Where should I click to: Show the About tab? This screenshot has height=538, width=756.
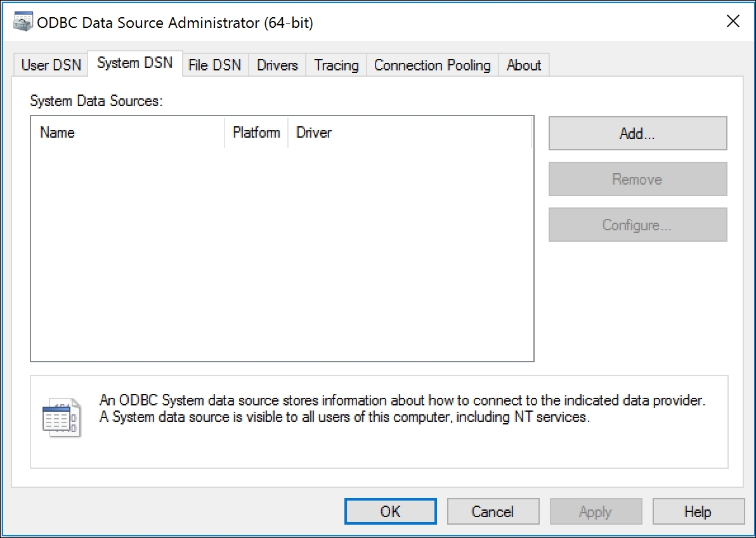[x=524, y=65]
